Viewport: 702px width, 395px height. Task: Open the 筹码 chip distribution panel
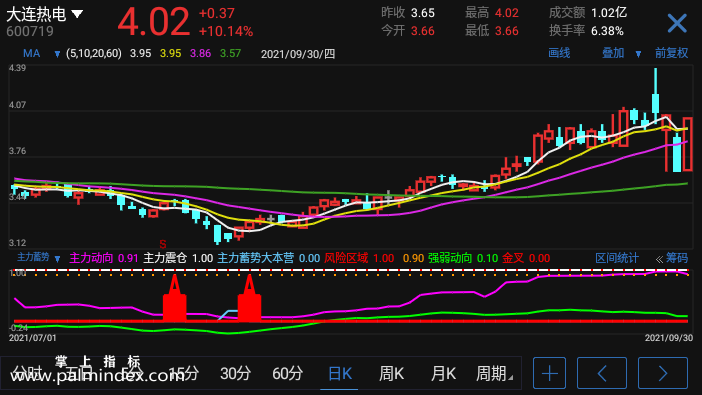(676, 258)
